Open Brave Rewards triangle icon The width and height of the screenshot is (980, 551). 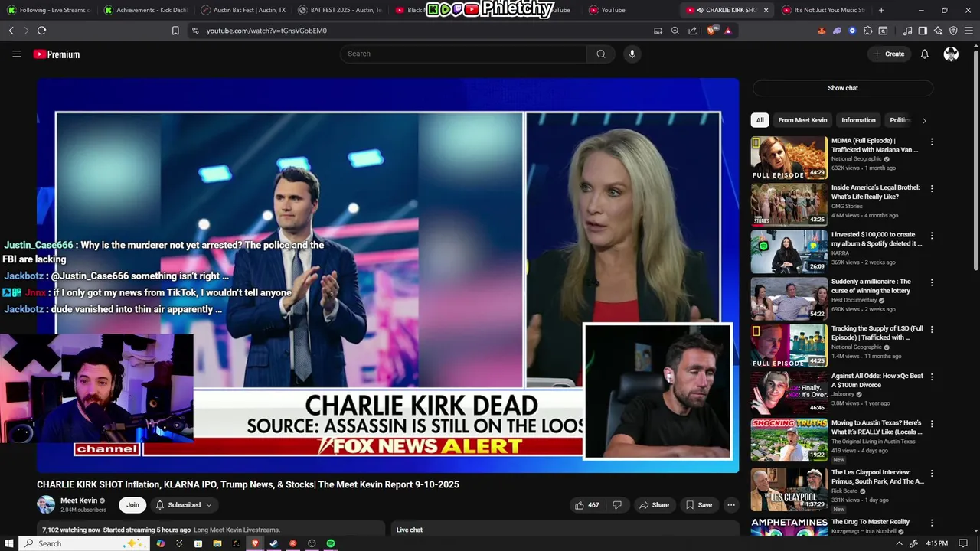pos(727,31)
